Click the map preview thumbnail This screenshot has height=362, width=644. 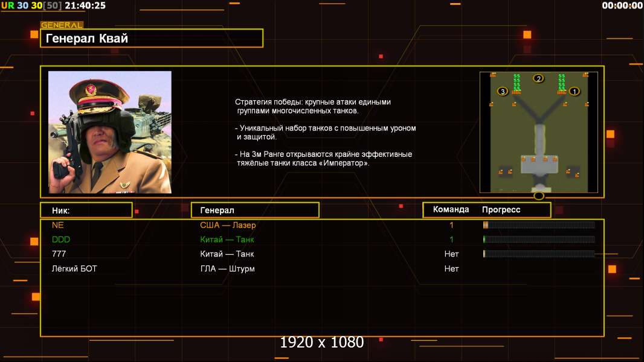click(538, 132)
